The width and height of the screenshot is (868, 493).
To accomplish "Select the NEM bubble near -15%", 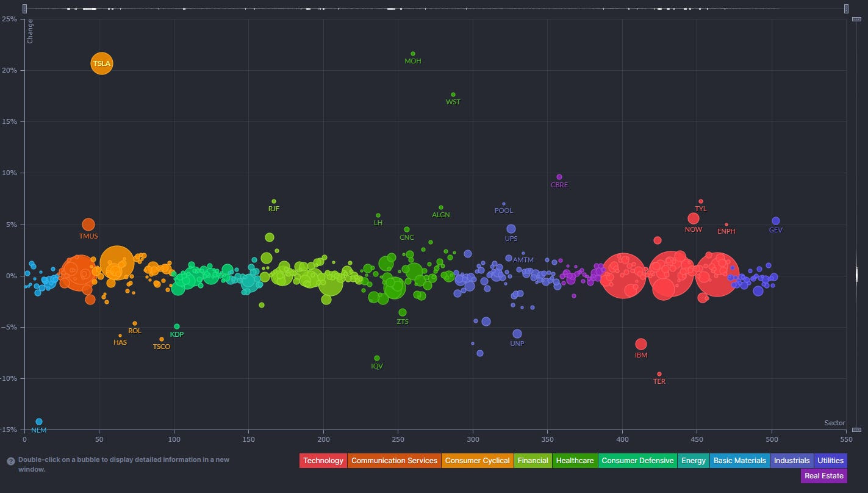I will (x=39, y=422).
